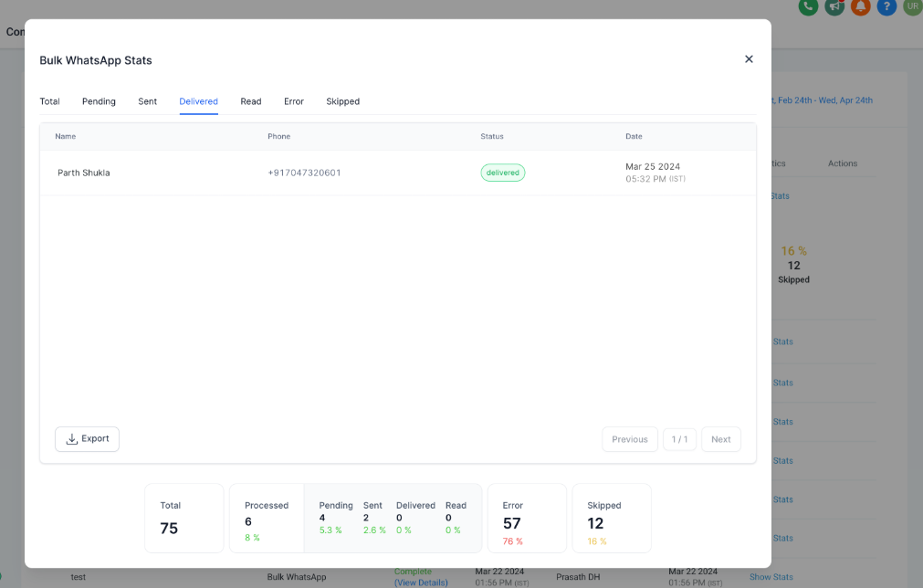Screen dimensions: 923x588
Task: Open the blue help question icon
Action: pyautogui.click(x=886, y=6)
